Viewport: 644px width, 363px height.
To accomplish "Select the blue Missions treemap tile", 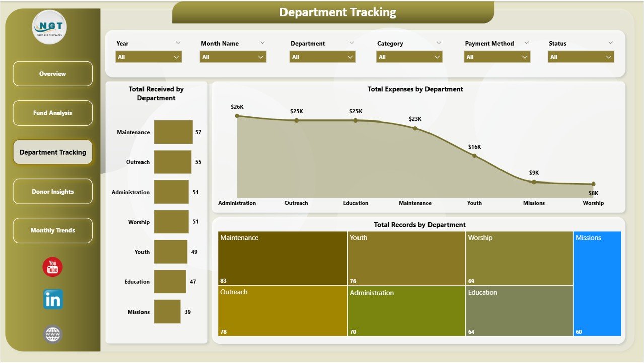I will pyautogui.click(x=597, y=284).
